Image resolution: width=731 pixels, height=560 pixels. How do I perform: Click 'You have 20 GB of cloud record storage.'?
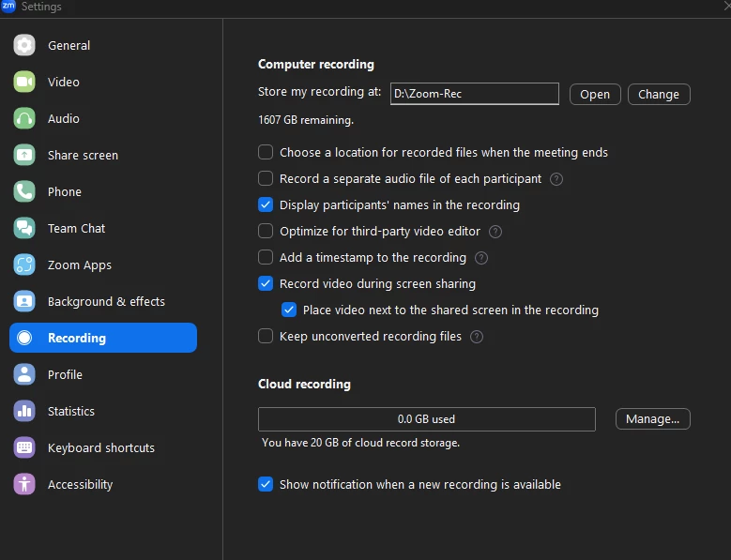pos(361,443)
